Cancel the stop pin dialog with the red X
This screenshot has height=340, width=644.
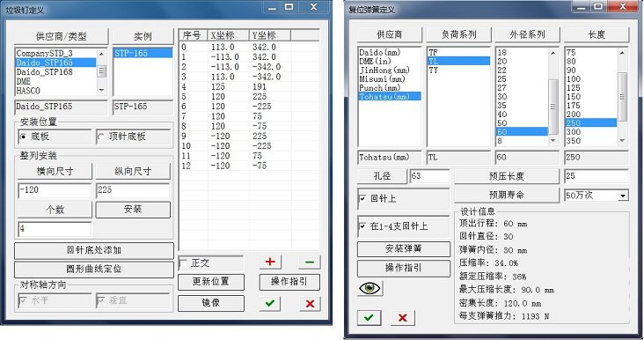310,303
